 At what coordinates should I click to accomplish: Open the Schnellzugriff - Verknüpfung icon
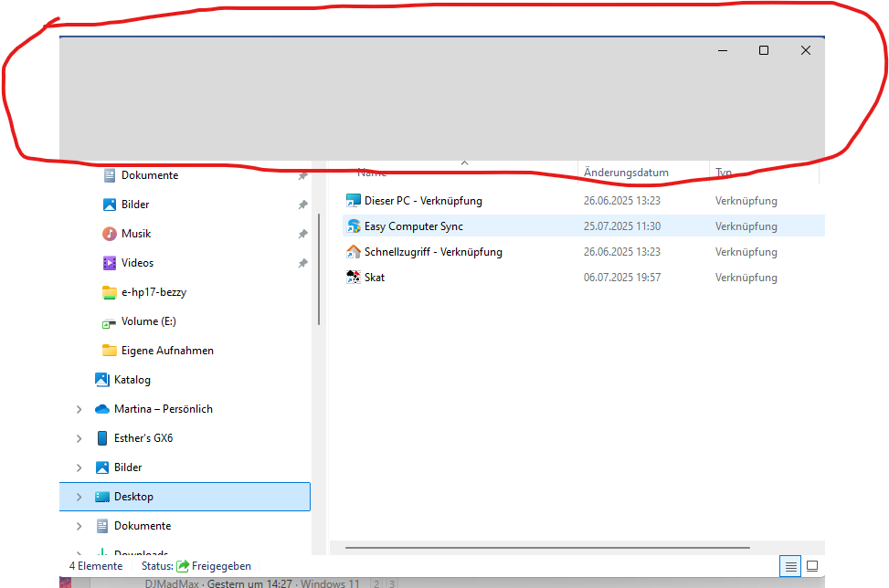[x=354, y=251]
